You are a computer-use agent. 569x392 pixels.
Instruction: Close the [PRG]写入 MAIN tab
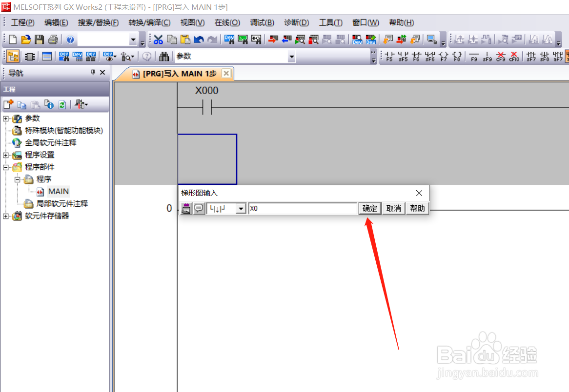(226, 73)
